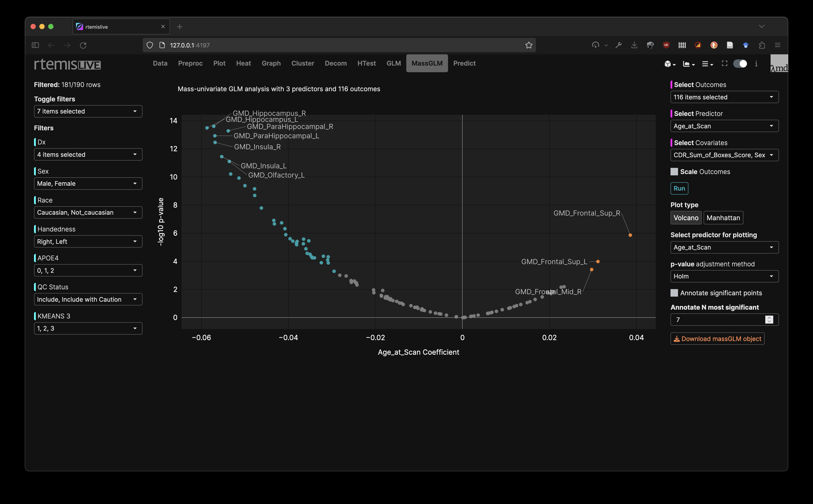This screenshot has height=504, width=813.
Task: Switch to the GLM tab
Action: (393, 63)
